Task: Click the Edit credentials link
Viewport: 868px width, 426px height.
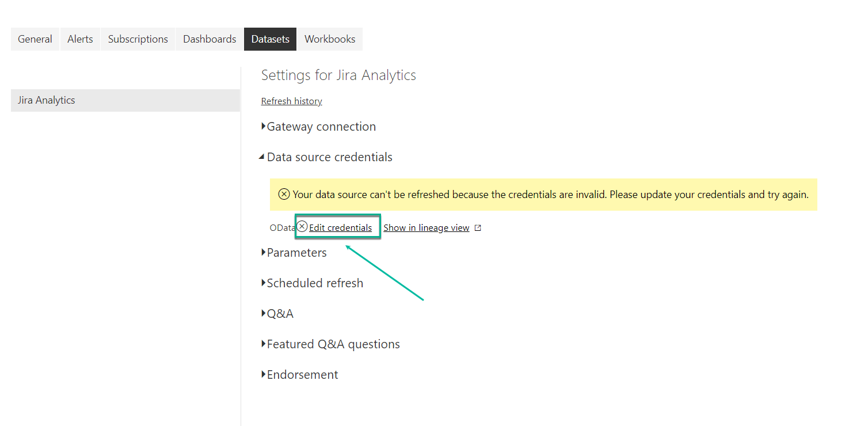Action: click(340, 228)
